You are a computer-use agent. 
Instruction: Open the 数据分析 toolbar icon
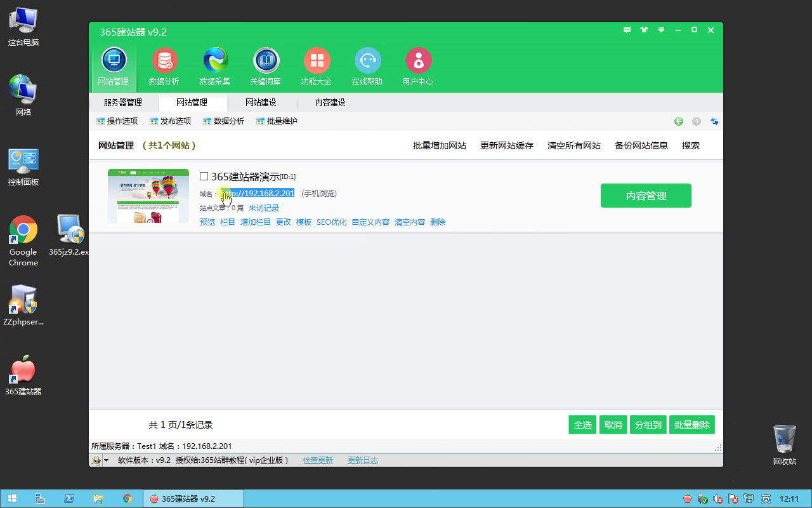[x=164, y=67]
